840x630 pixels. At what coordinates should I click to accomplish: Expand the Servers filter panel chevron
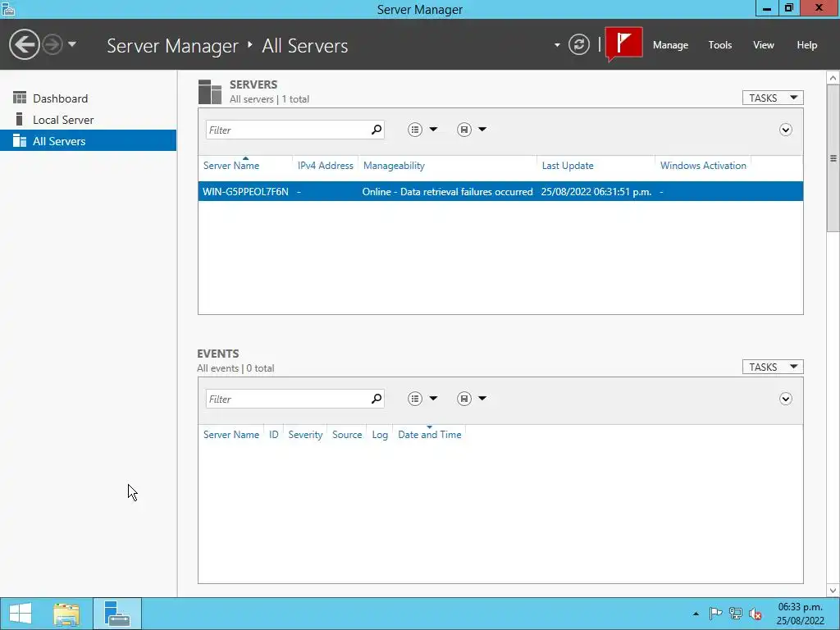click(x=785, y=130)
